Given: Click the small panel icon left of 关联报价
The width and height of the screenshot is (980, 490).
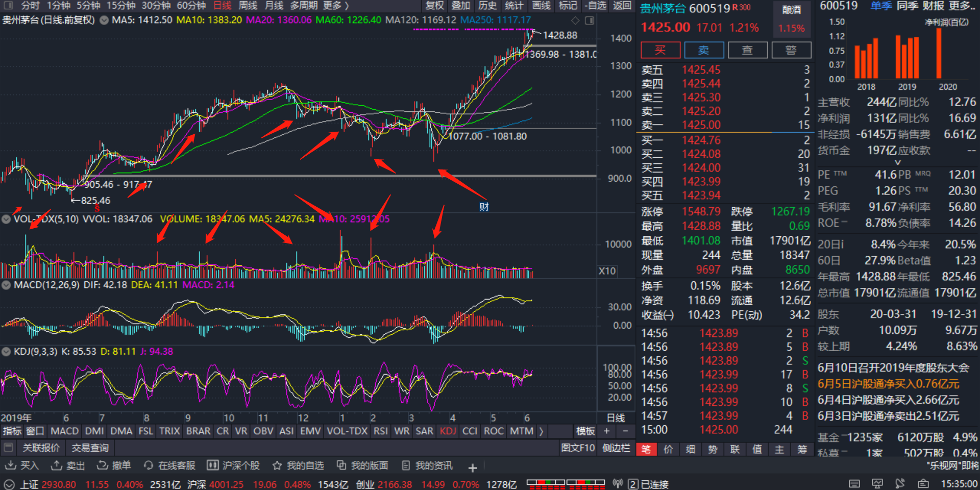Looking at the screenshot, I should click(x=8, y=448).
